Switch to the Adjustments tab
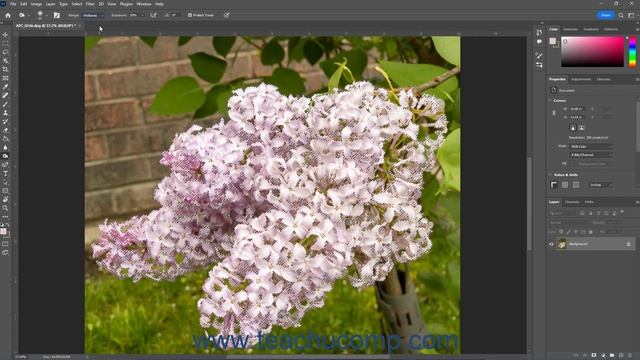The image size is (640, 360). click(581, 79)
